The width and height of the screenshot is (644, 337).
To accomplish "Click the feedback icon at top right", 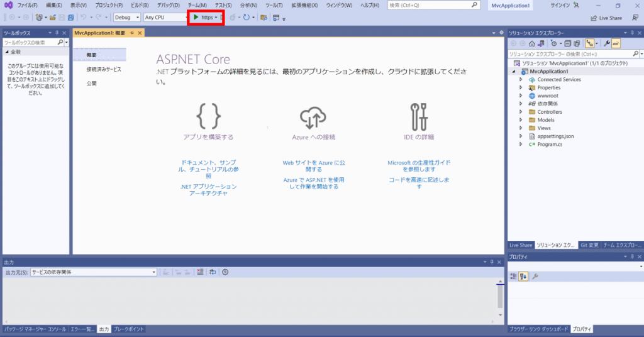I will [635, 18].
